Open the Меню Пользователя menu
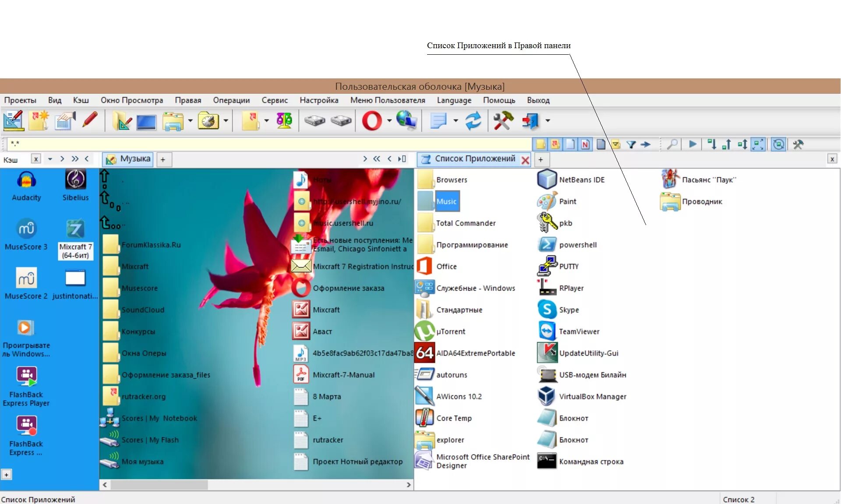Viewport: 841px width, 504px height. tap(387, 100)
